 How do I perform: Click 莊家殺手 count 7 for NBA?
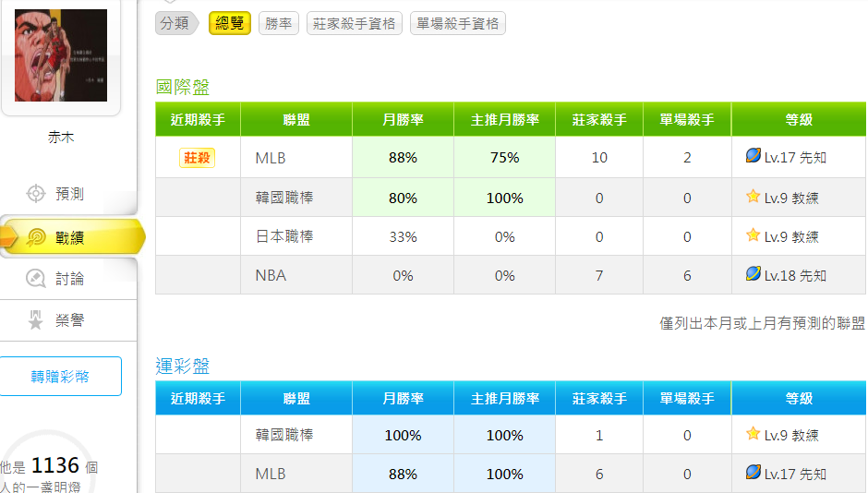click(x=599, y=275)
